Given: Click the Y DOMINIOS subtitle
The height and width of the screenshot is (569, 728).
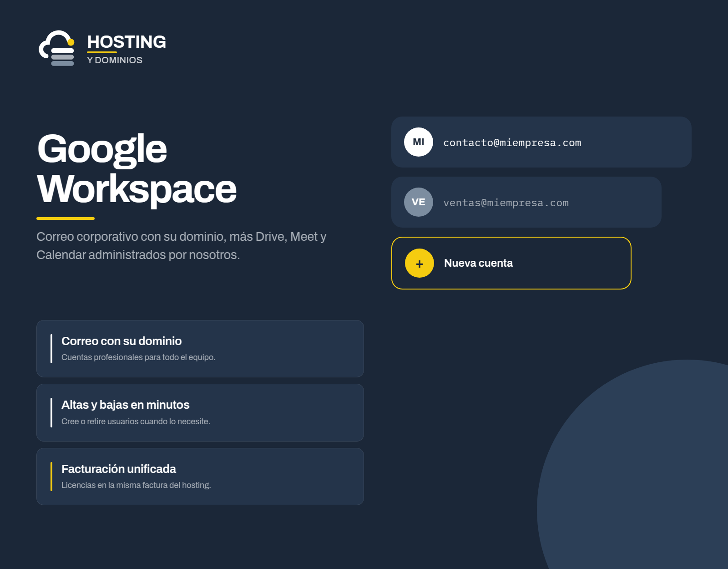Looking at the screenshot, I should coord(115,60).
